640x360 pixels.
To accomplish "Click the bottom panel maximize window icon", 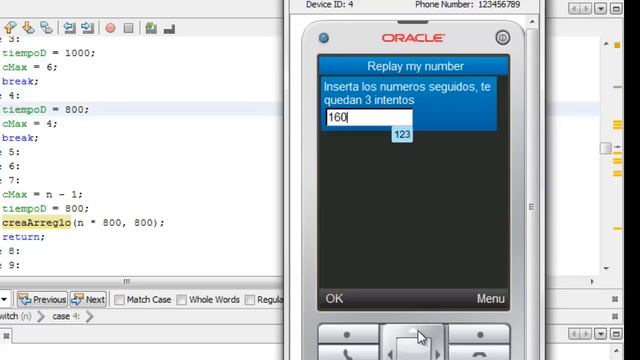I will [x=616, y=333].
